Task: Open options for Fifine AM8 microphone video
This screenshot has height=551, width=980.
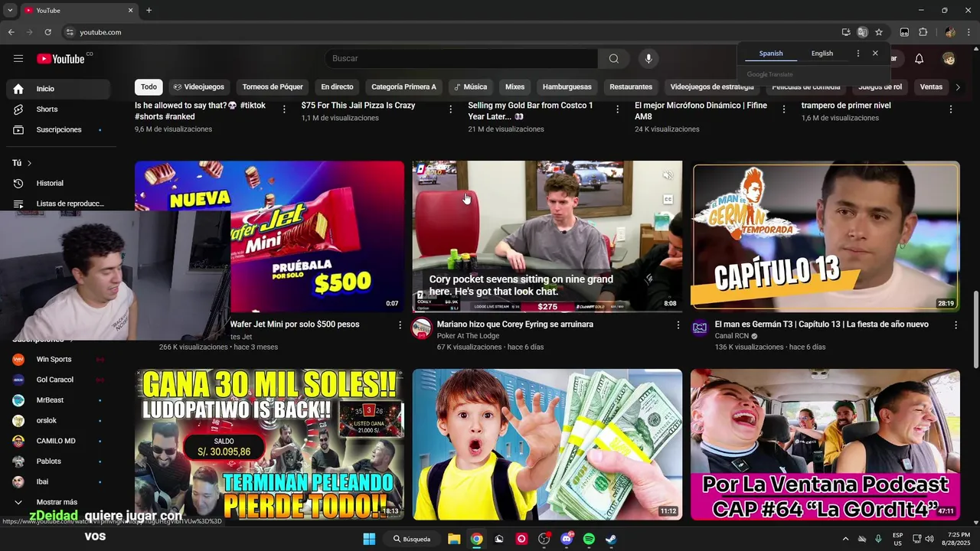Action: [783, 109]
